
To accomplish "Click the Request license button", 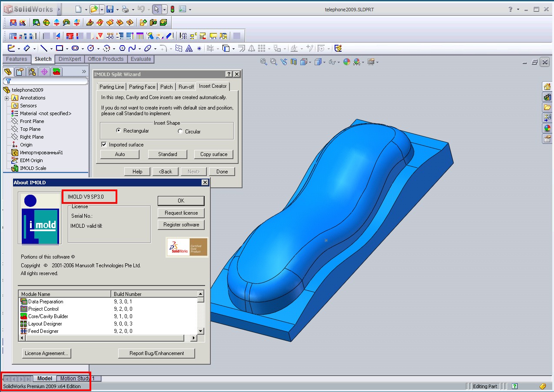I will click(x=181, y=213).
